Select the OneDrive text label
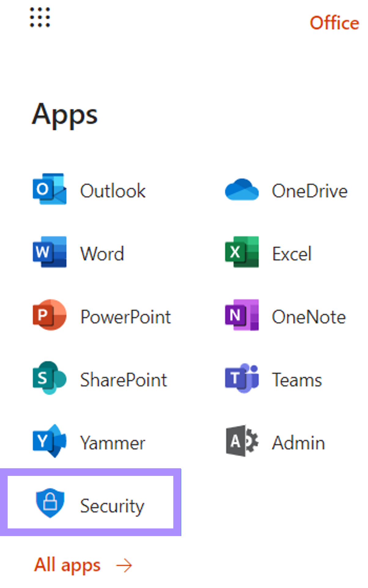368x588 pixels. [310, 191]
